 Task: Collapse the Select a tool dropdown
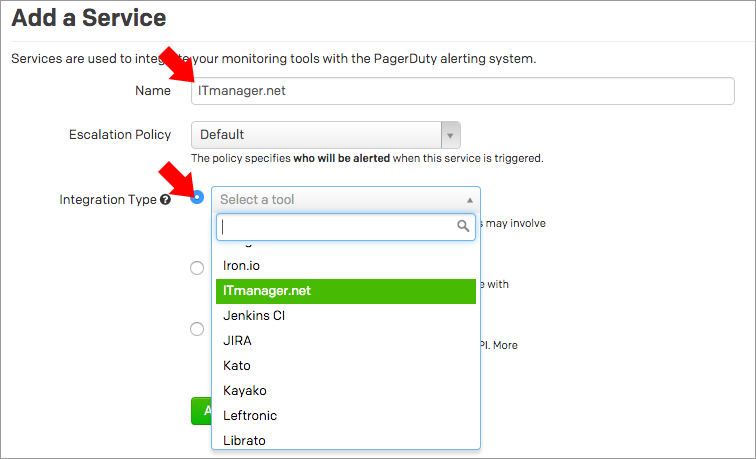coord(346,200)
